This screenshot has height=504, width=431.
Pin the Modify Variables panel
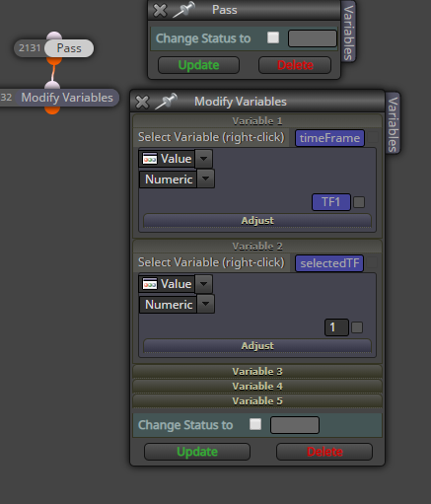[167, 102]
